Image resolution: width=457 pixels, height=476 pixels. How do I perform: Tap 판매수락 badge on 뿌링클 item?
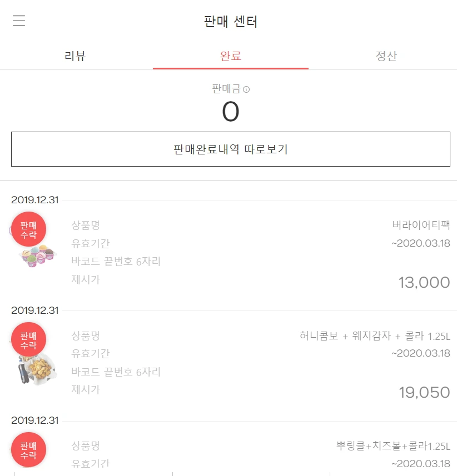[28, 450]
